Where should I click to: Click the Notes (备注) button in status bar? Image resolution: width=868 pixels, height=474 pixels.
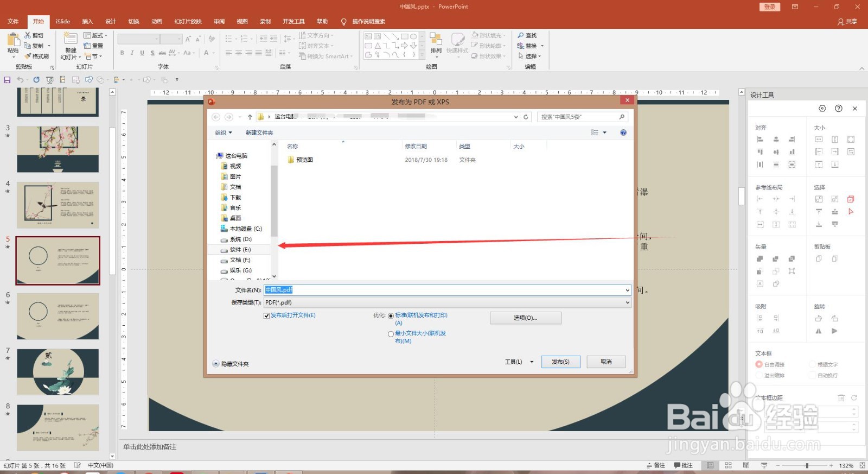click(656, 465)
